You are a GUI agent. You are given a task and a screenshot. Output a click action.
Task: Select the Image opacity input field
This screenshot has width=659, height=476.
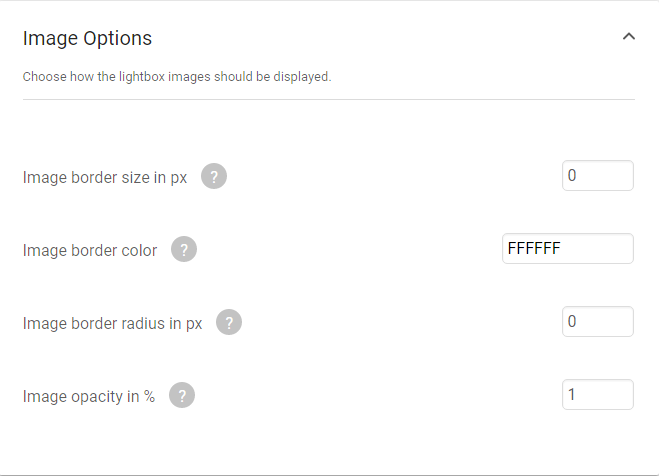click(598, 395)
